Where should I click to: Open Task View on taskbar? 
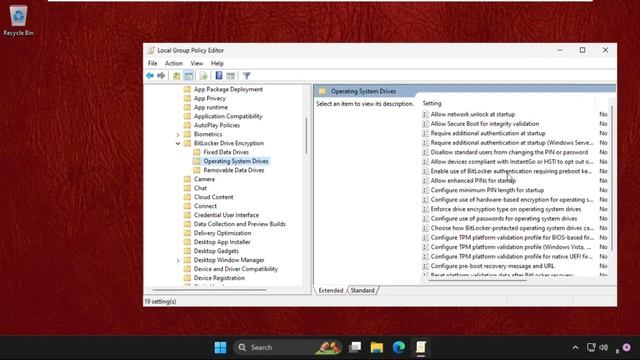coord(355,347)
